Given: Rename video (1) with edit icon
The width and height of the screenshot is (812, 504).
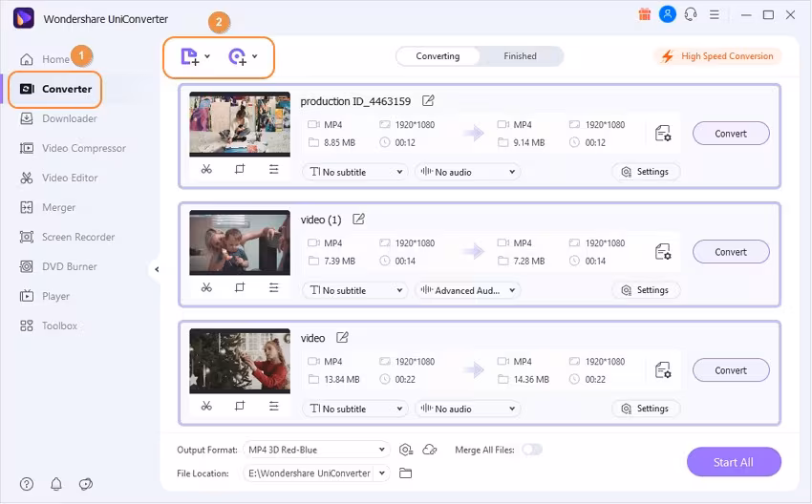Looking at the screenshot, I should 358,220.
